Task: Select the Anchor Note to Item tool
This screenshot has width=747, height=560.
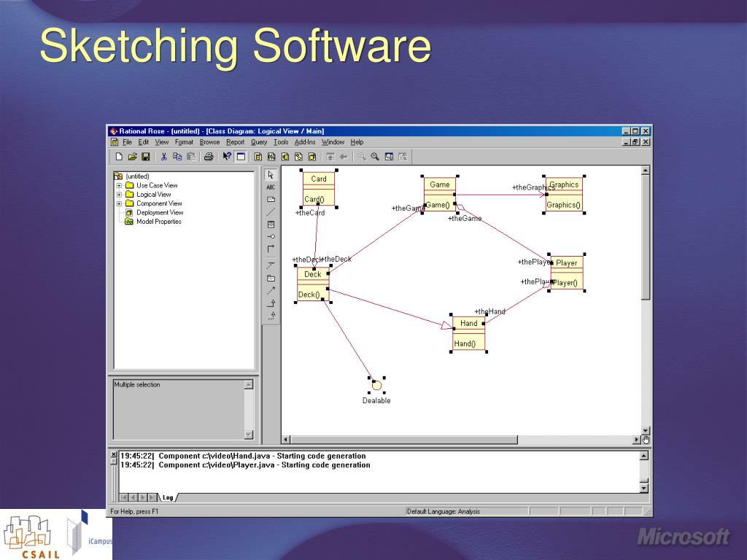Action: 271,212
